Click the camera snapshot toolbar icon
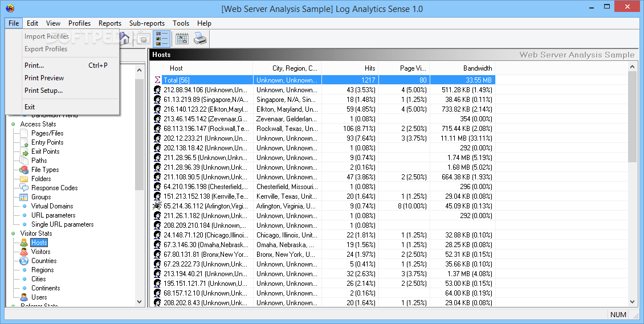Image resolution: width=644 pixels, height=324 pixels. point(144,39)
